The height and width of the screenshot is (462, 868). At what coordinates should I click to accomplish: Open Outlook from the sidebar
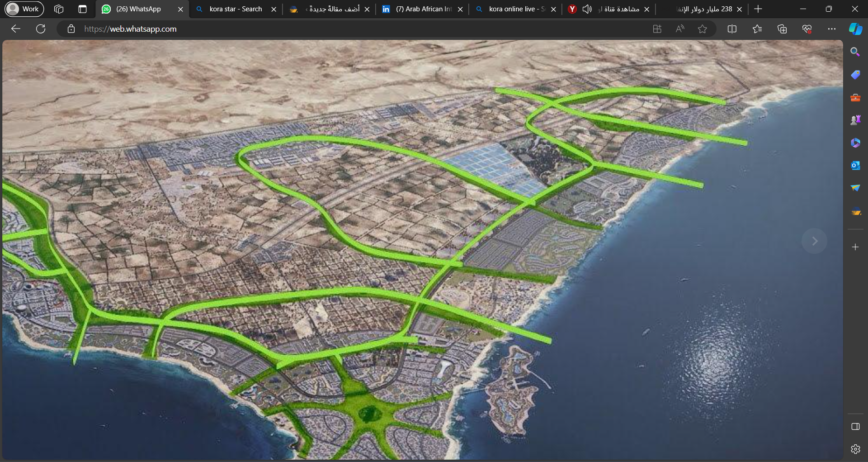pyautogui.click(x=855, y=166)
